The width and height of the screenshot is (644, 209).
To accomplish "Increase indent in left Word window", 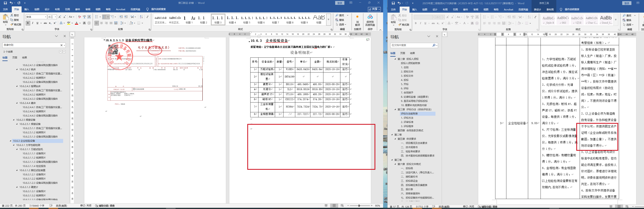I will click(126, 17).
